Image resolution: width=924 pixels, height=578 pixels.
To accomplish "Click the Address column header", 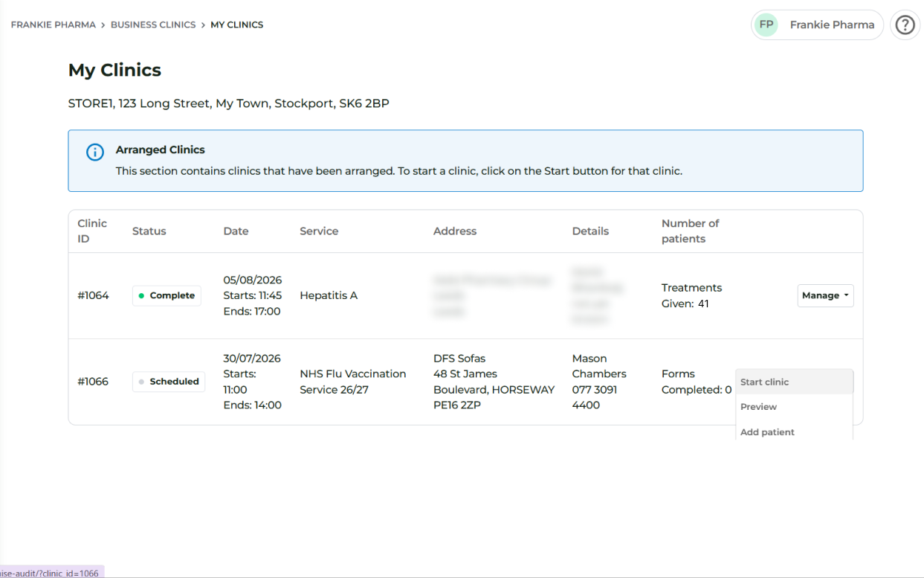I will [455, 231].
